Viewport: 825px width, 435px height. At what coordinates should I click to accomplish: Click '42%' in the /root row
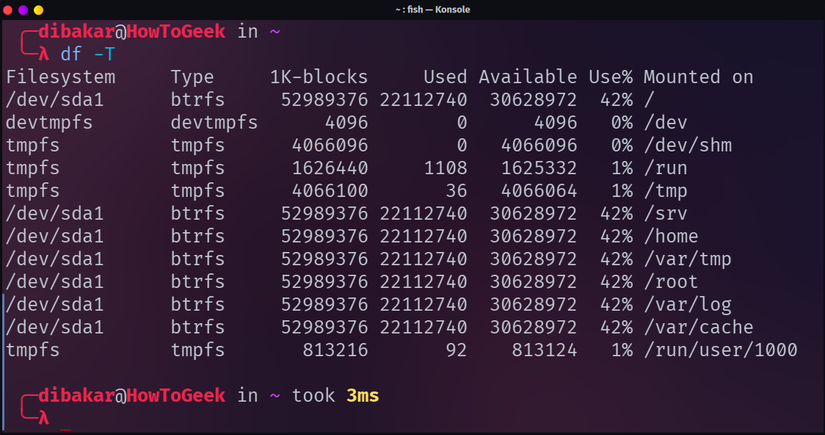[x=616, y=282]
